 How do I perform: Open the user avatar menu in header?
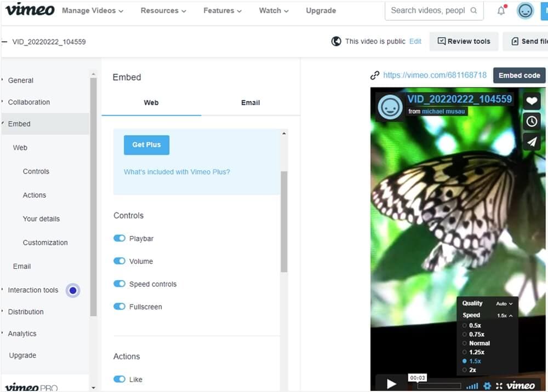(x=525, y=11)
